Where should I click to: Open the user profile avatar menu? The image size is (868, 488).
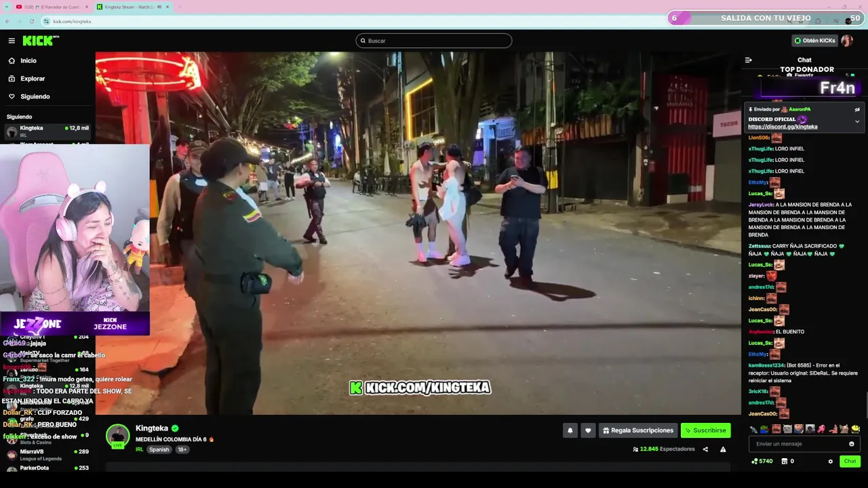point(847,41)
